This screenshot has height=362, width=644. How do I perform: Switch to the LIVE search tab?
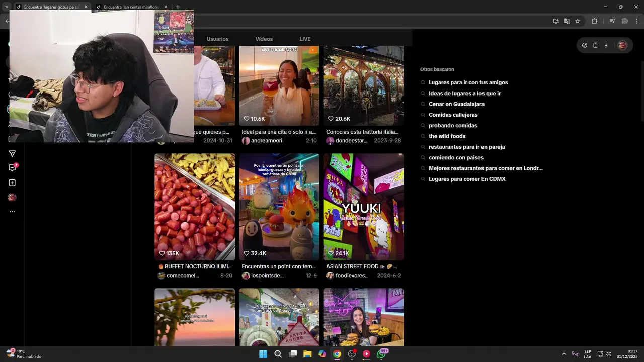click(305, 39)
